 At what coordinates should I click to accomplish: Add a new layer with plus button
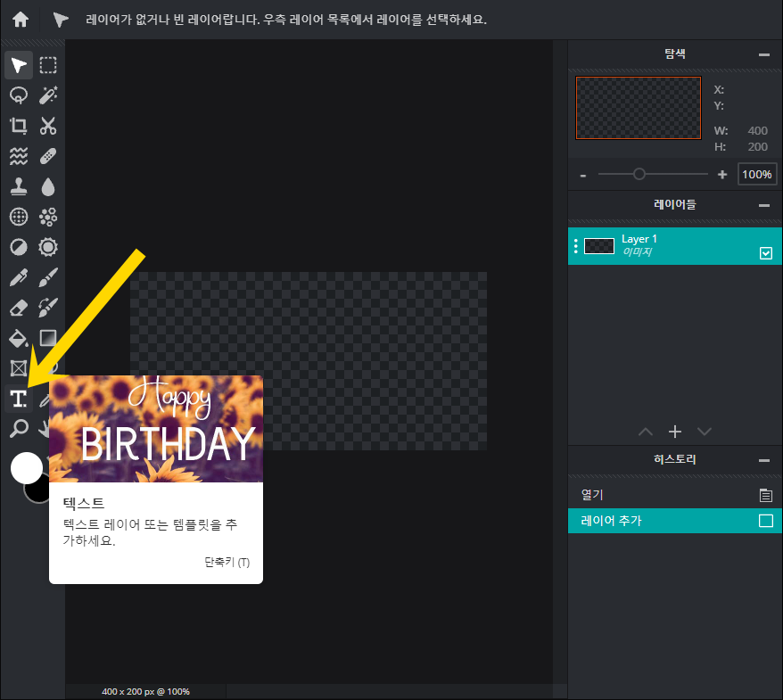click(674, 432)
